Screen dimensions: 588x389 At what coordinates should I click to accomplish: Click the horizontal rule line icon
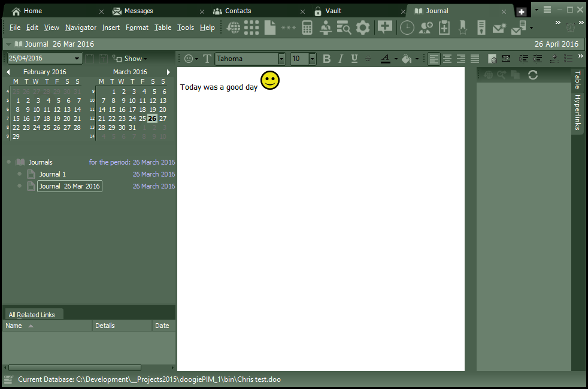click(x=506, y=59)
